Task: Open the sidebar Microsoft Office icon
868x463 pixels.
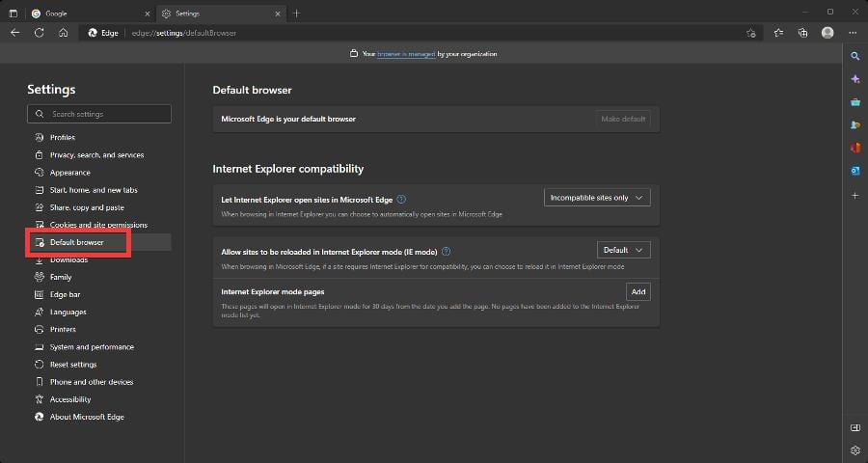Action: (855, 148)
